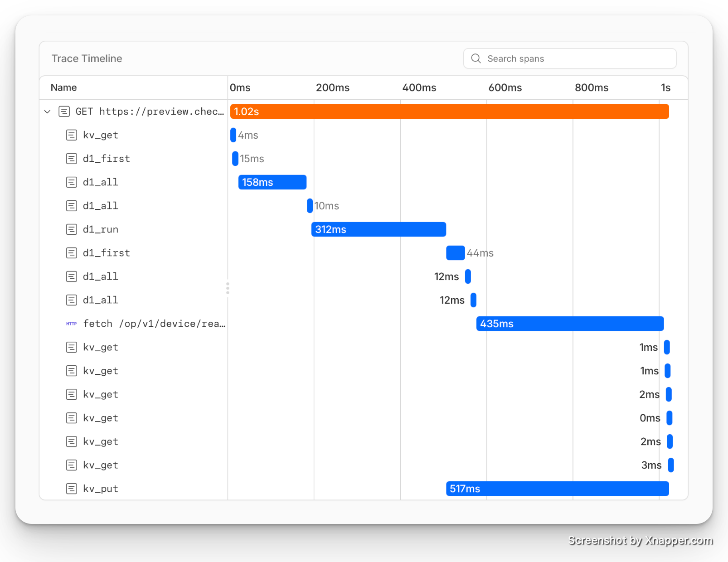Click the search magnifier icon
Viewport: 728px width, 562px height.
click(x=476, y=58)
